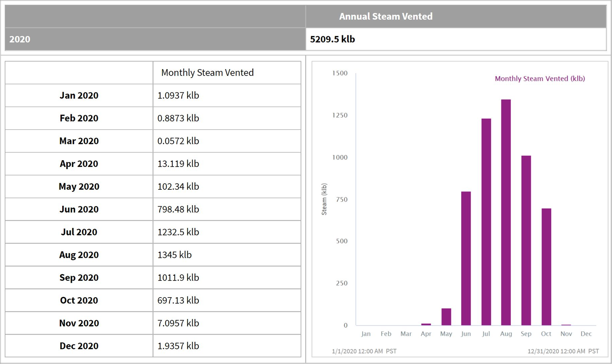
Task: Click the 1011.9 klb value
Action: (x=178, y=278)
